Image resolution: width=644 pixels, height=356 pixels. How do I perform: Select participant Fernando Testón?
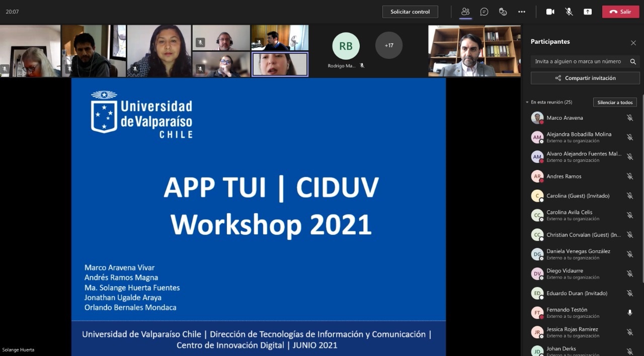point(583,313)
